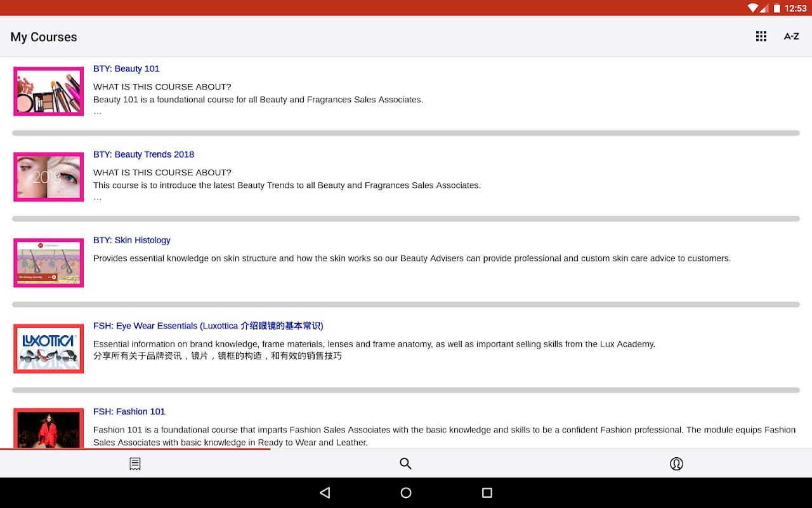Image resolution: width=812 pixels, height=508 pixels.
Task: Click the 'My Courses' title text
Action: point(44,37)
